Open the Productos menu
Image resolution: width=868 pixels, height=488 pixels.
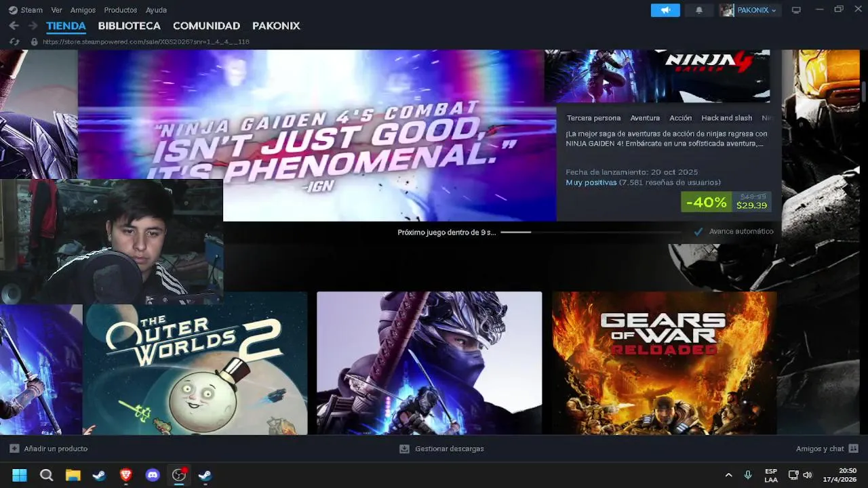(121, 10)
